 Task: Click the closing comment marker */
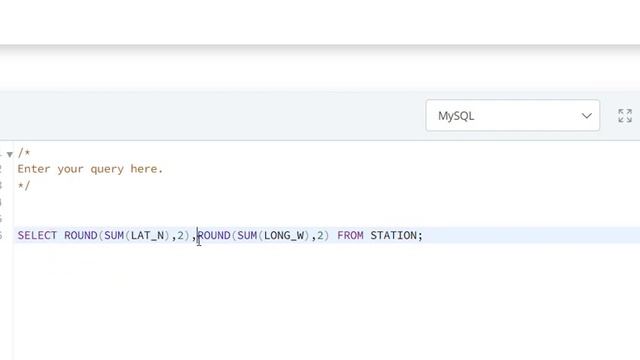tap(24, 185)
